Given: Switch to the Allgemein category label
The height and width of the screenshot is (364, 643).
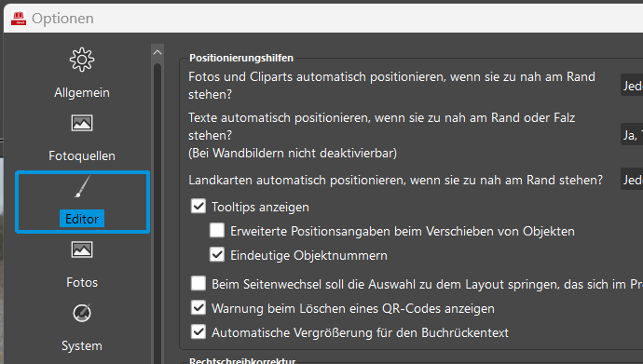Looking at the screenshot, I should [82, 92].
